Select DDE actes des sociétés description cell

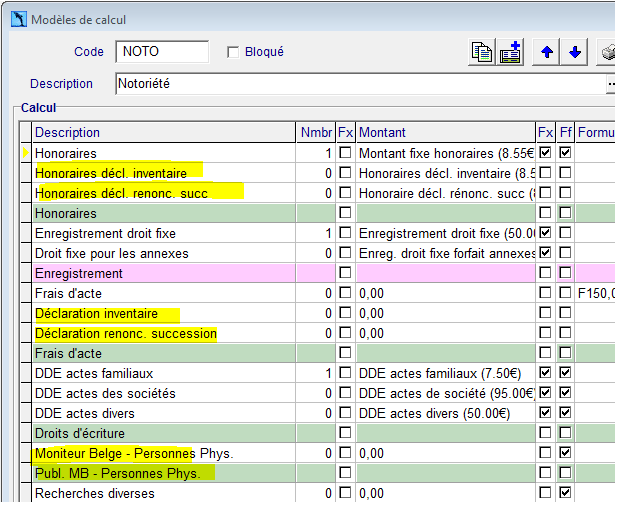coord(164,393)
